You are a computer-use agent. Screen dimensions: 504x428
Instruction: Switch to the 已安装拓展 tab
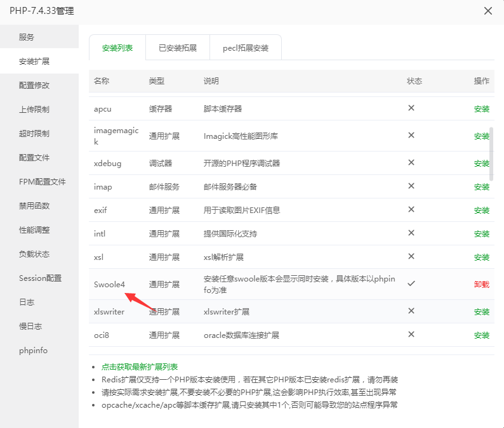coord(177,48)
